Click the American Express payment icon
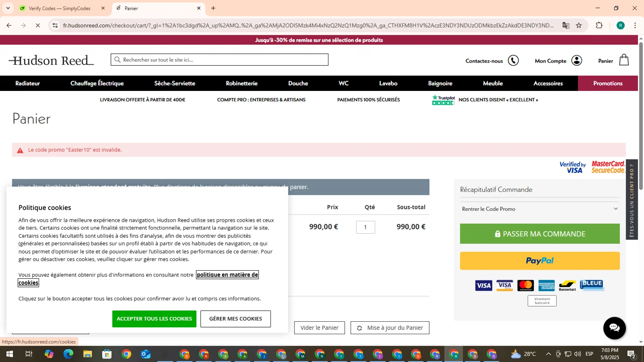Viewport: 644px width, 362px height. tap(547, 286)
